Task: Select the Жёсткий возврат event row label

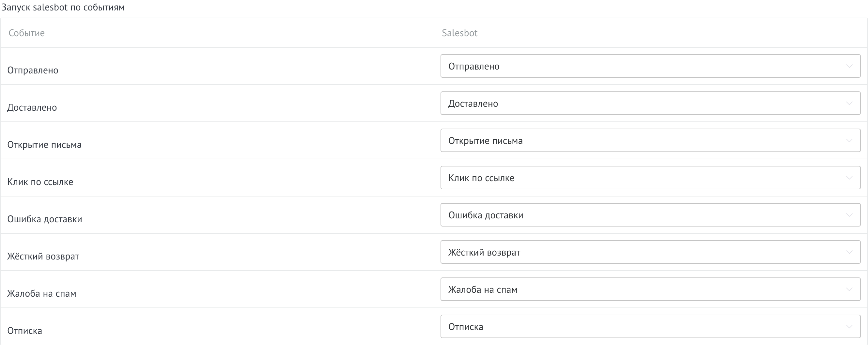Action: coord(43,256)
